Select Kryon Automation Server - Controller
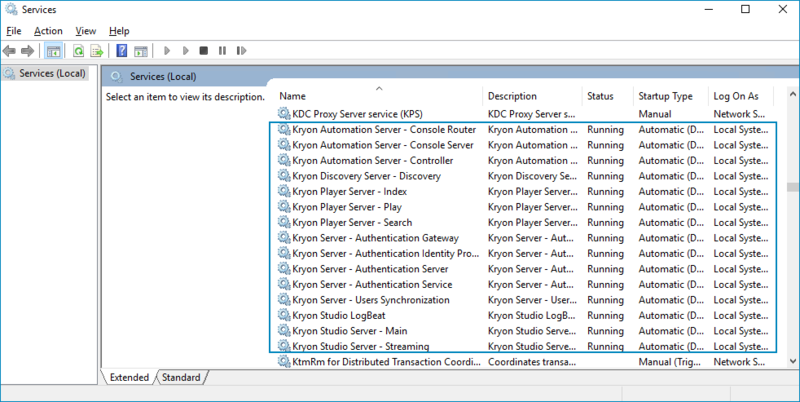800x402 pixels. (x=372, y=160)
